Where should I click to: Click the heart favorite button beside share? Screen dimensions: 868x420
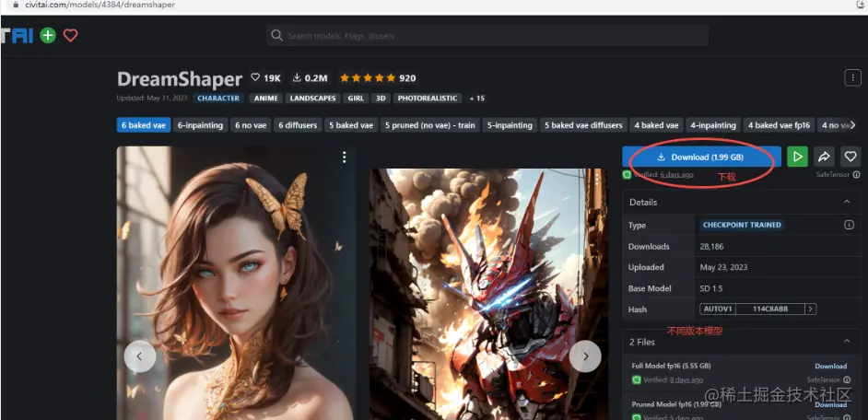tap(850, 157)
